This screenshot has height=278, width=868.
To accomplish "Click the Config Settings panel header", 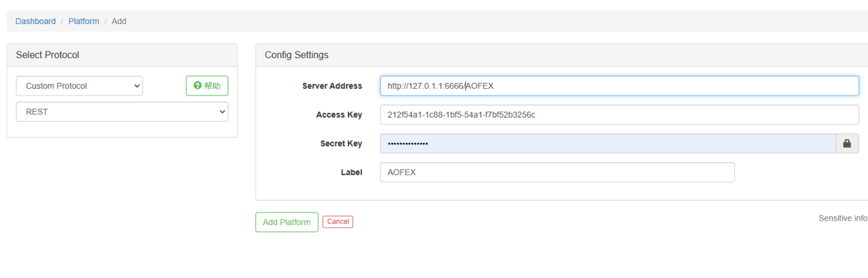I will click(x=562, y=55).
